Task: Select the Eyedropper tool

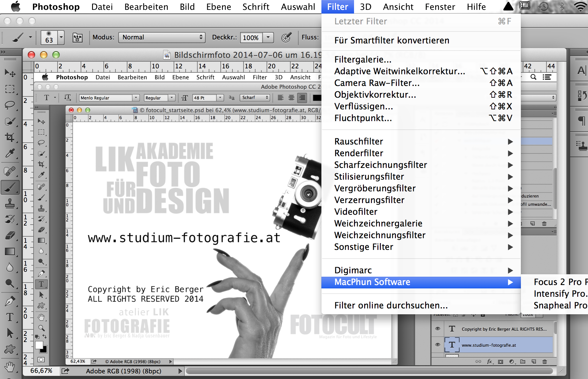Action: 10,153
